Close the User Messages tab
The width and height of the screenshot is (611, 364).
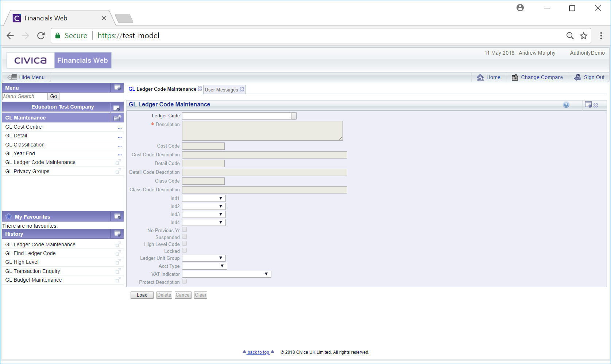(242, 89)
